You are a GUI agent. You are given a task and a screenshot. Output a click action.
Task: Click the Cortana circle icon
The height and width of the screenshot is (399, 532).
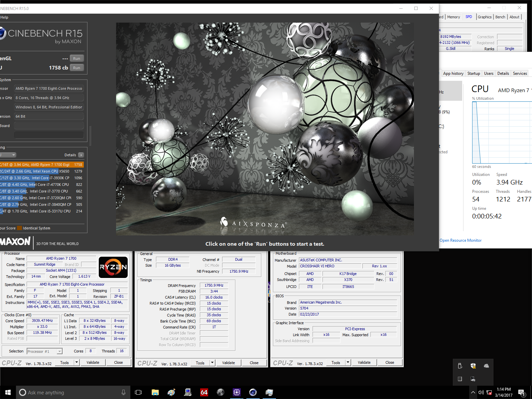tap(23, 392)
